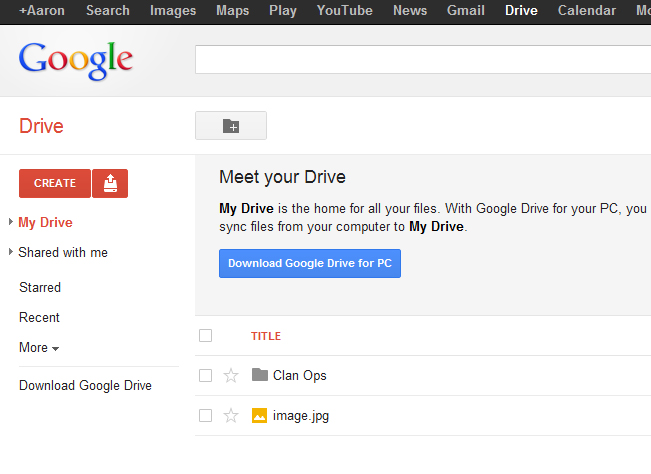Image resolution: width=651 pixels, height=474 pixels.
Task: Open the image.jpg file name
Action: (301, 416)
